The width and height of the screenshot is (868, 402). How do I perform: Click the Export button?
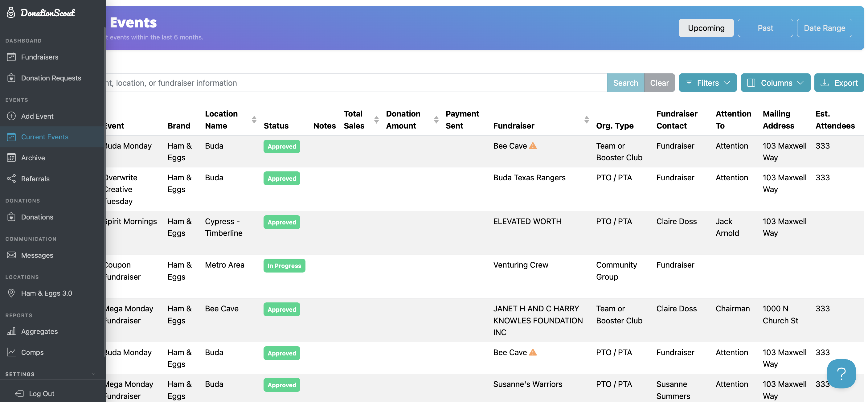(839, 83)
